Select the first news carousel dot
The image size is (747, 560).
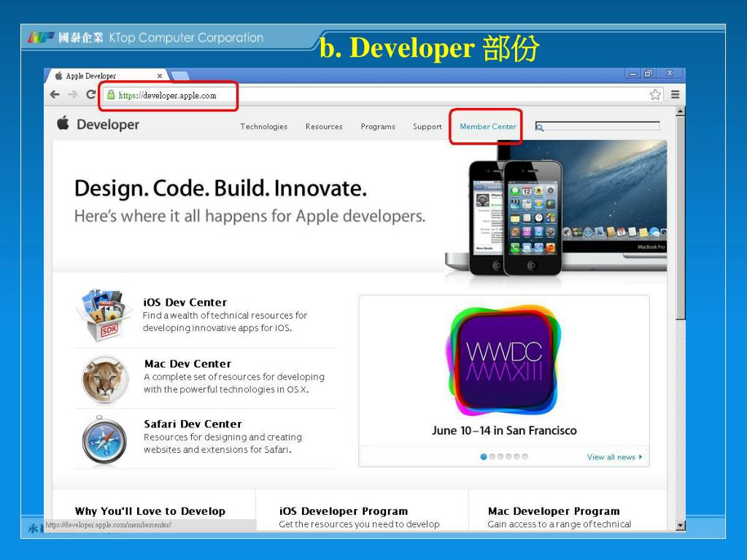coord(484,456)
